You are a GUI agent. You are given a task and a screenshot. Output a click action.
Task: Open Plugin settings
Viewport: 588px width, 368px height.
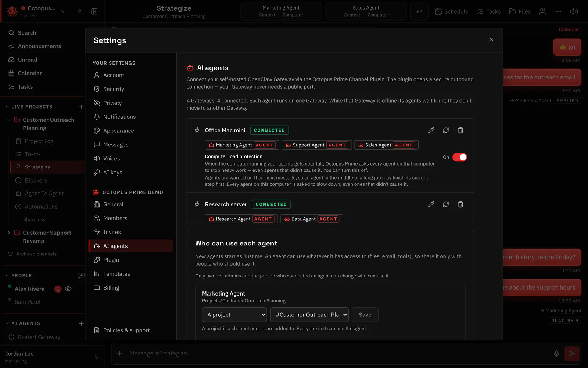point(131,260)
